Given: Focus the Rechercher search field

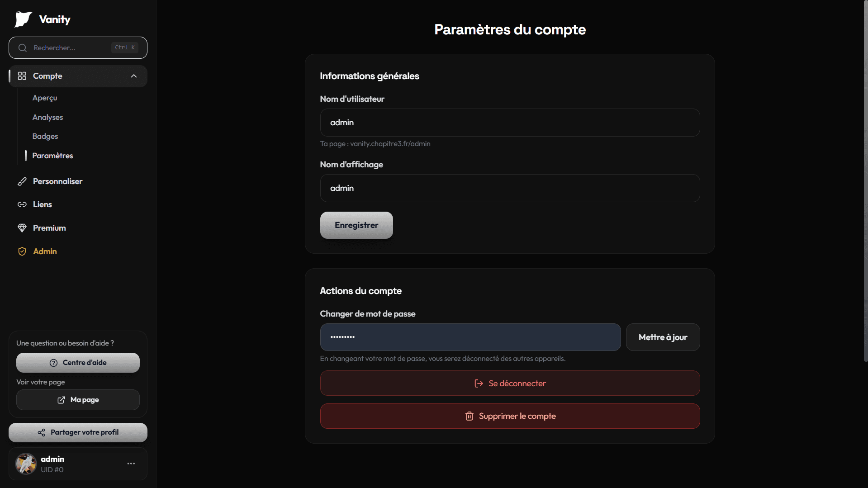Looking at the screenshot, I should click(78, 47).
